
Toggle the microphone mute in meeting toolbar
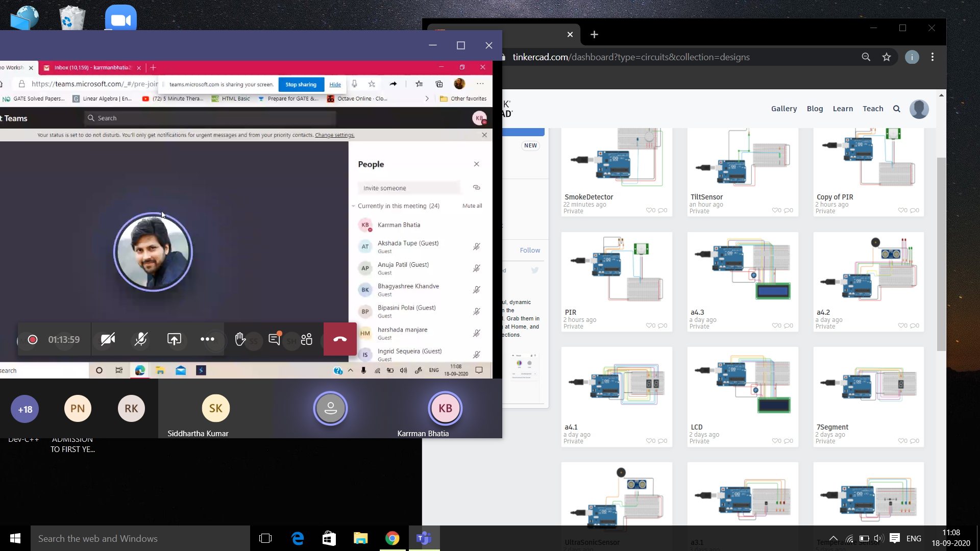[141, 339]
